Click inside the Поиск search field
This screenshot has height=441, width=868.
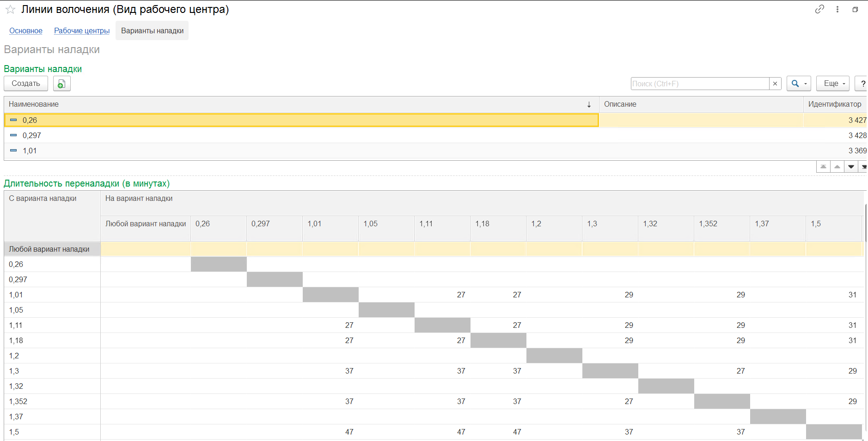click(x=700, y=84)
